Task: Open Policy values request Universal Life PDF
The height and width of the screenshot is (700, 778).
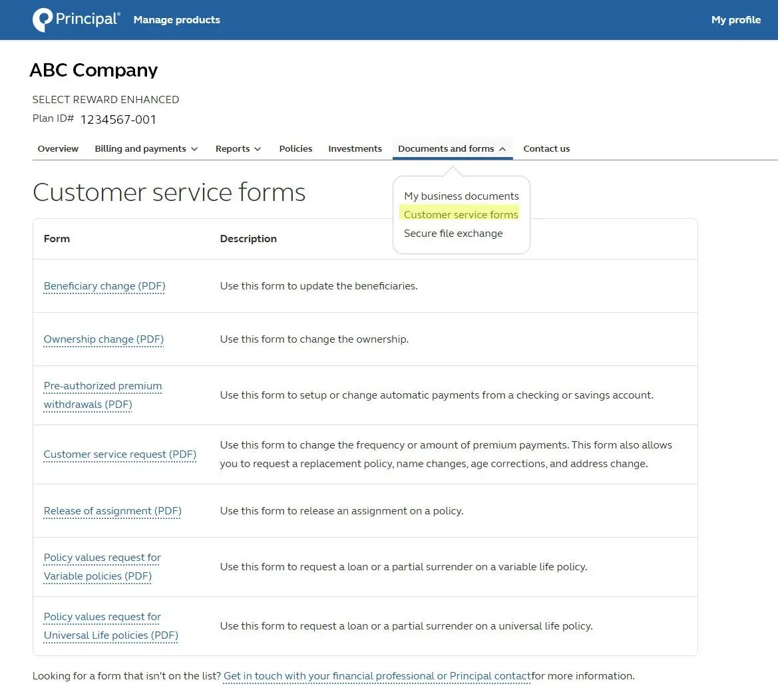Action: [x=110, y=625]
